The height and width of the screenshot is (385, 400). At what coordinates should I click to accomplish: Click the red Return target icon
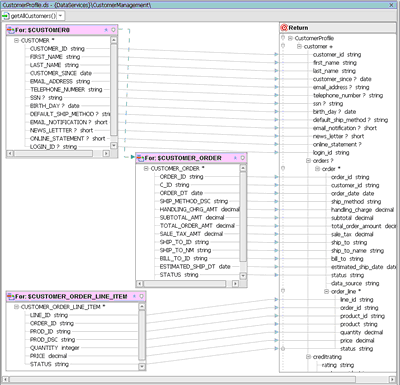284,28
